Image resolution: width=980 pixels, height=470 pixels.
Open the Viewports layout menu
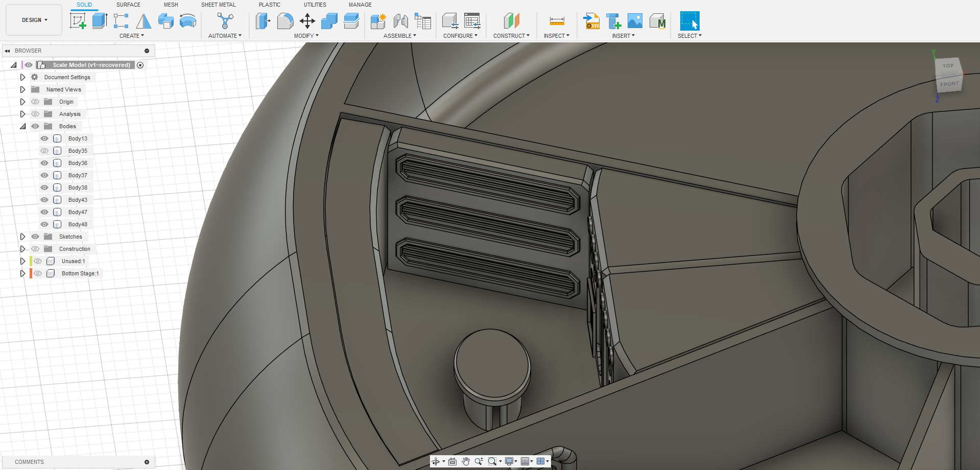tap(542, 461)
